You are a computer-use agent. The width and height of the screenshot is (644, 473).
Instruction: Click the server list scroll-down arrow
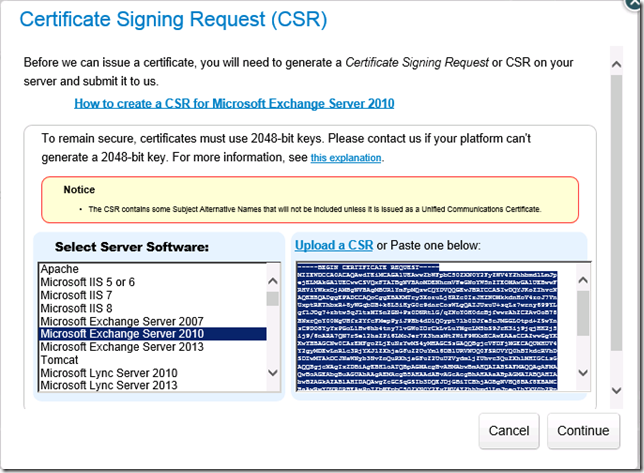tap(273, 373)
